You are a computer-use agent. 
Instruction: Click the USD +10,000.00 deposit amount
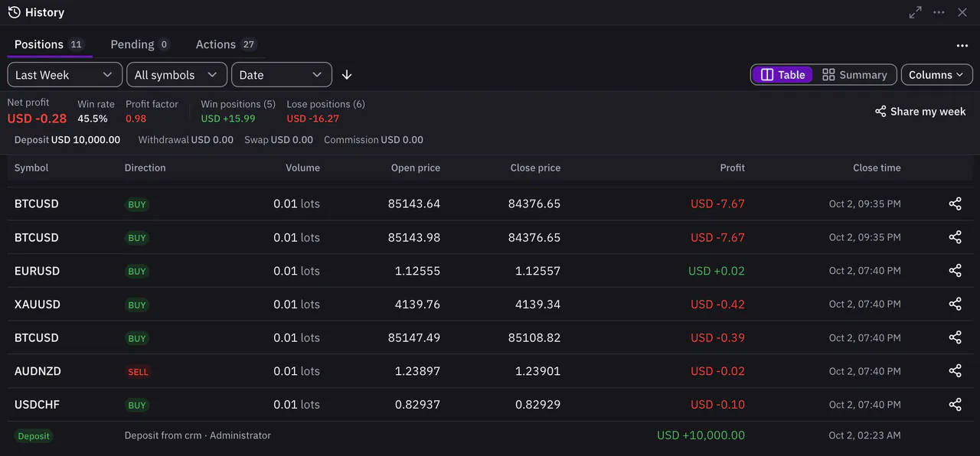(701, 435)
